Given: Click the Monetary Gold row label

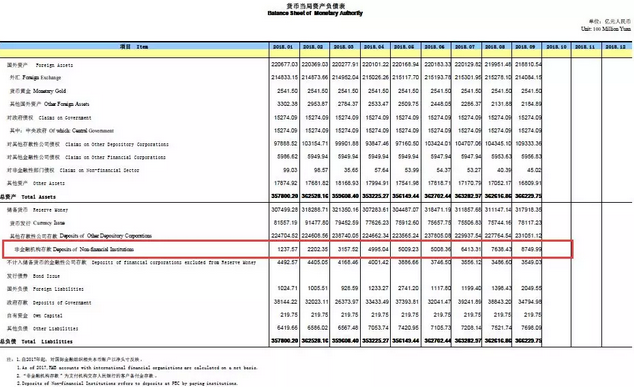Looking at the screenshot, I should coord(38,91).
